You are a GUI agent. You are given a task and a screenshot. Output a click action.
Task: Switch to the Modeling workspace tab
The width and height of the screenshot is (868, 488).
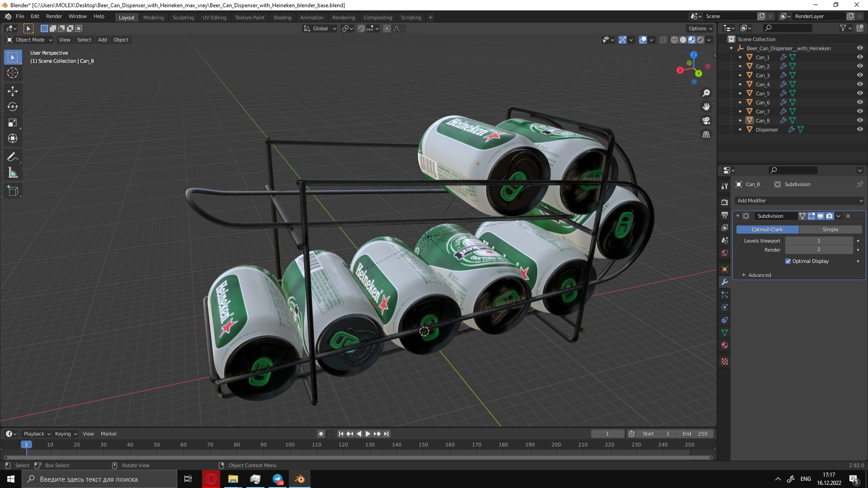tap(153, 18)
